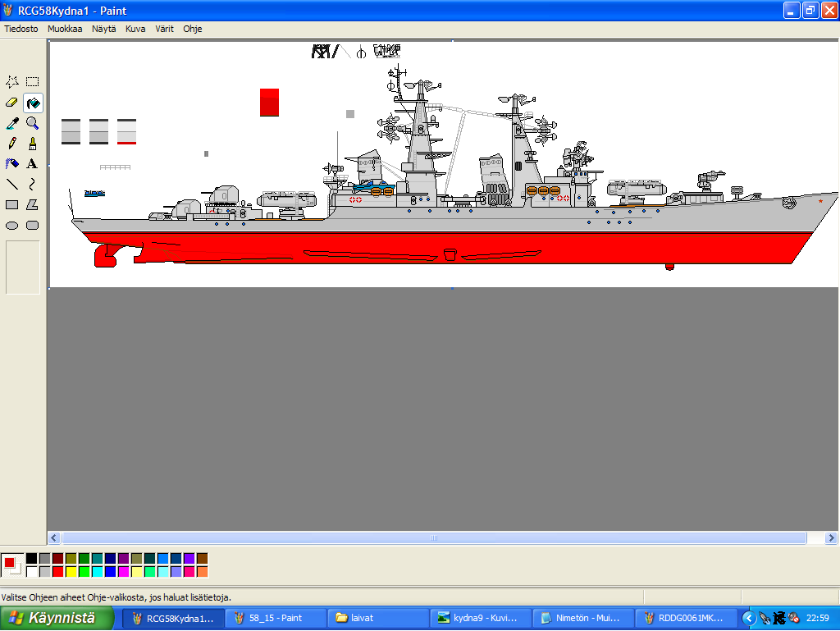Switch to the 58_15 - Paint taskbar window
This screenshot has width=840, height=631.
pyautogui.click(x=275, y=618)
